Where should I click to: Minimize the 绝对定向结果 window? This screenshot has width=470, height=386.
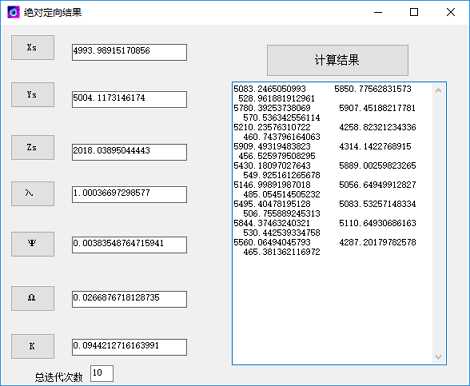click(x=378, y=12)
